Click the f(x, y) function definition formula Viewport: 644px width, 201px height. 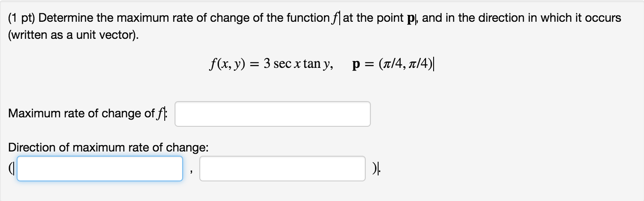[270, 64]
